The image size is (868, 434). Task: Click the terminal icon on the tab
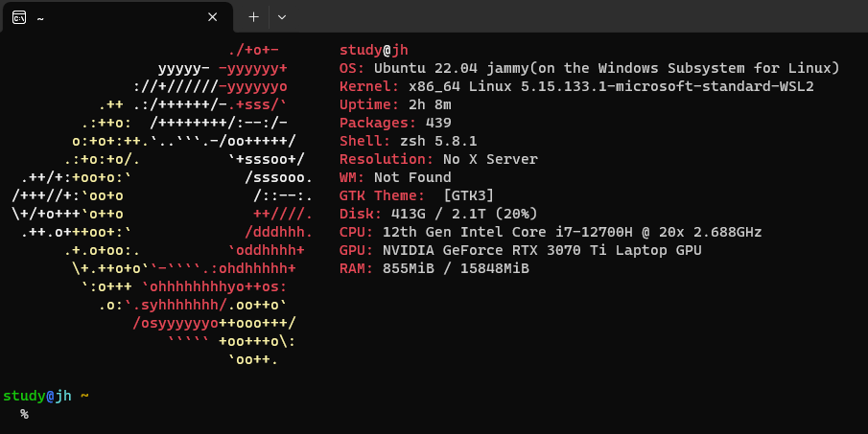[19, 17]
